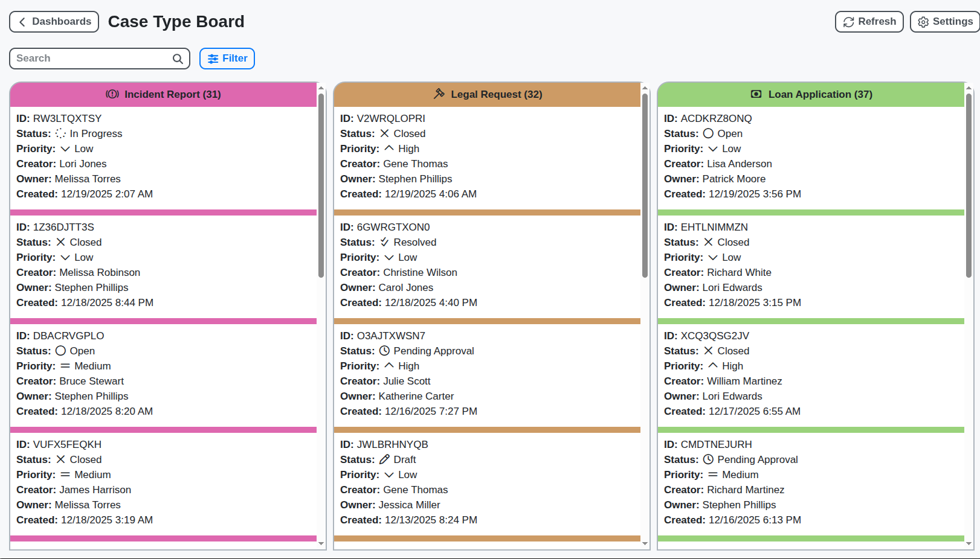Image resolution: width=980 pixels, height=559 pixels.
Task: Click the gavel icon on Legal Request header
Action: click(439, 94)
